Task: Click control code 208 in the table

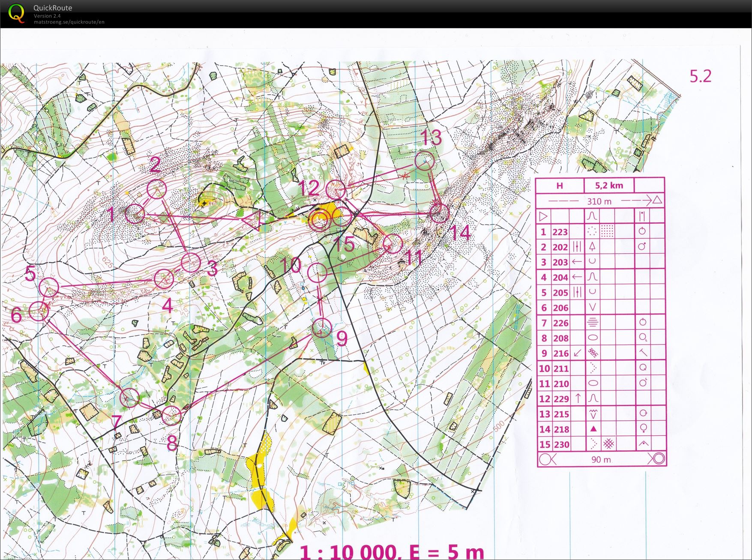Action: [560, 338]
